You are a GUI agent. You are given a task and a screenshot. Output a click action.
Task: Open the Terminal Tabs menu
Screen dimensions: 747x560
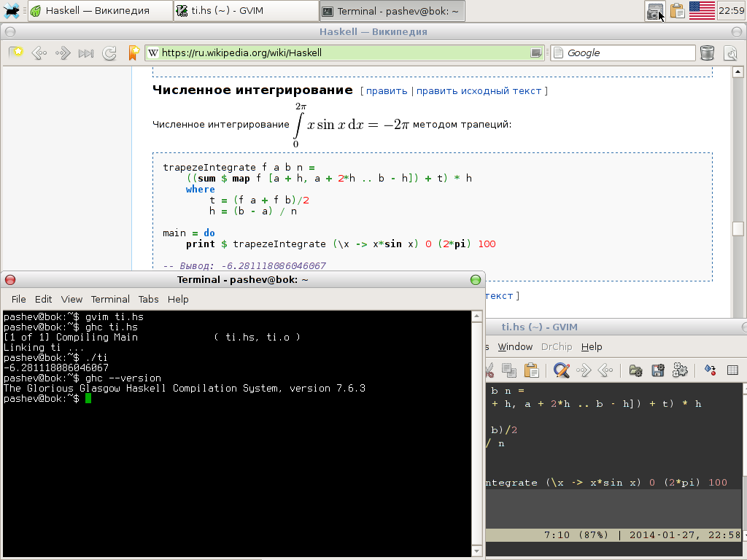tap(148, 299)
